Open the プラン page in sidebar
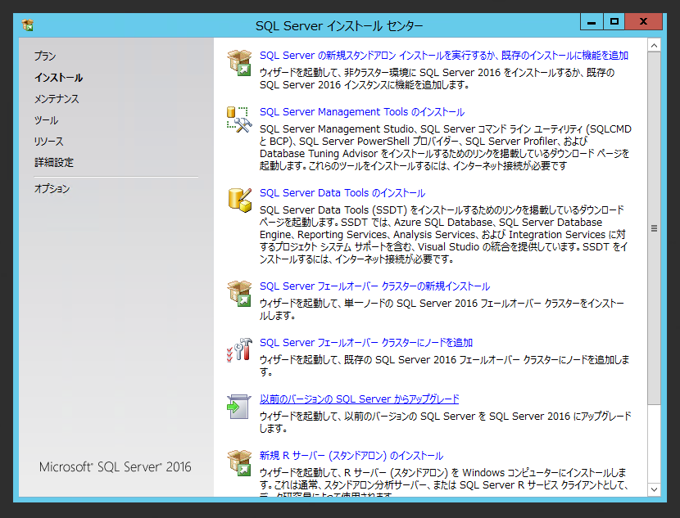The image size is (680, 518). (45, 56)
